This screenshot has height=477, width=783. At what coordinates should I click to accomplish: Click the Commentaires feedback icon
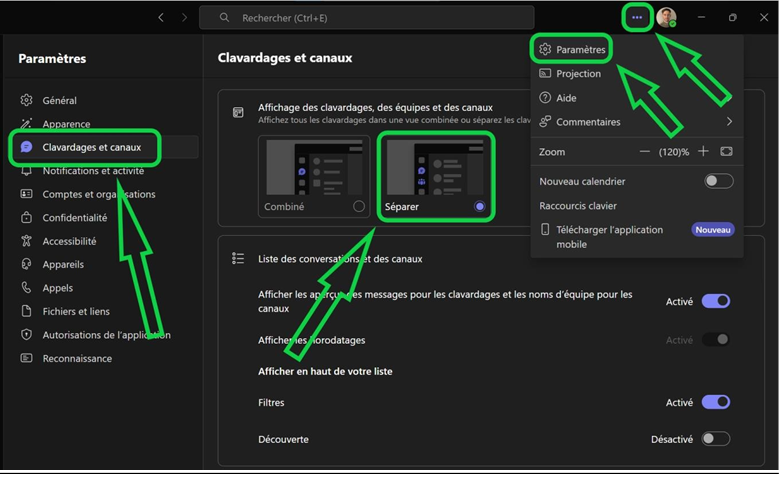(545, 121)
